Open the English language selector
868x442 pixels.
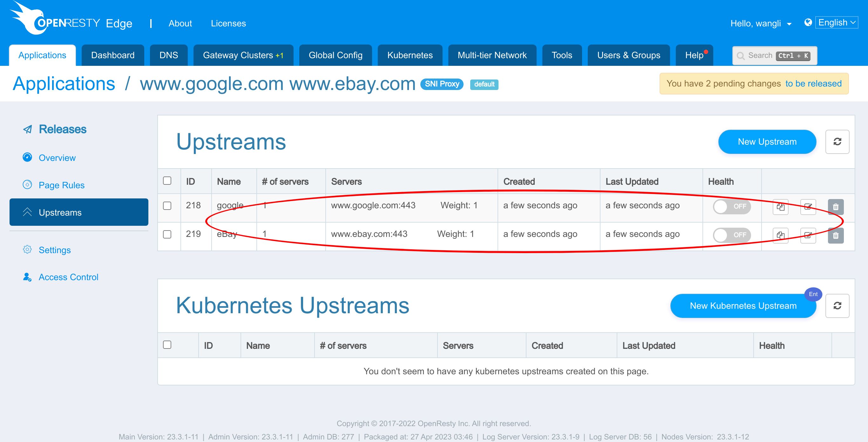(836, 23)
